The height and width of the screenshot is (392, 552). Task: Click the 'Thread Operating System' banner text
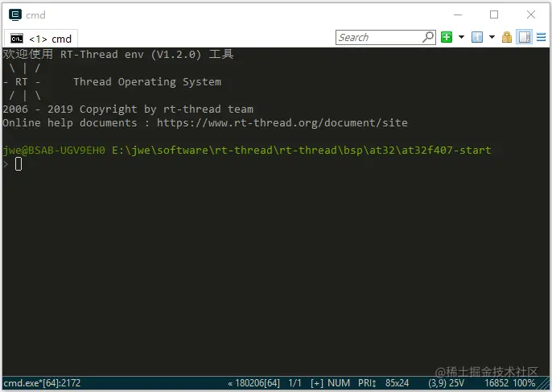tap(147, 82)
